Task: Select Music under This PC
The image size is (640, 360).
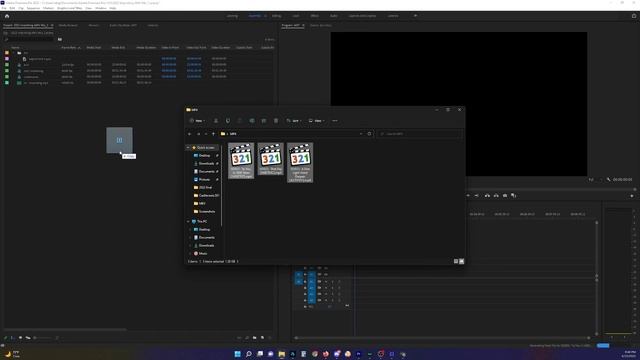Action: [202, 253]
